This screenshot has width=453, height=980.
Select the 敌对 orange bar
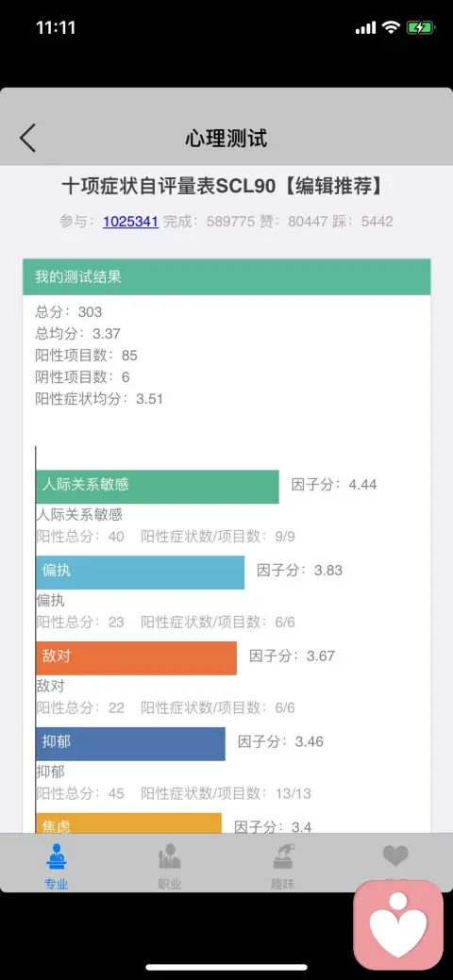point(137,657)
